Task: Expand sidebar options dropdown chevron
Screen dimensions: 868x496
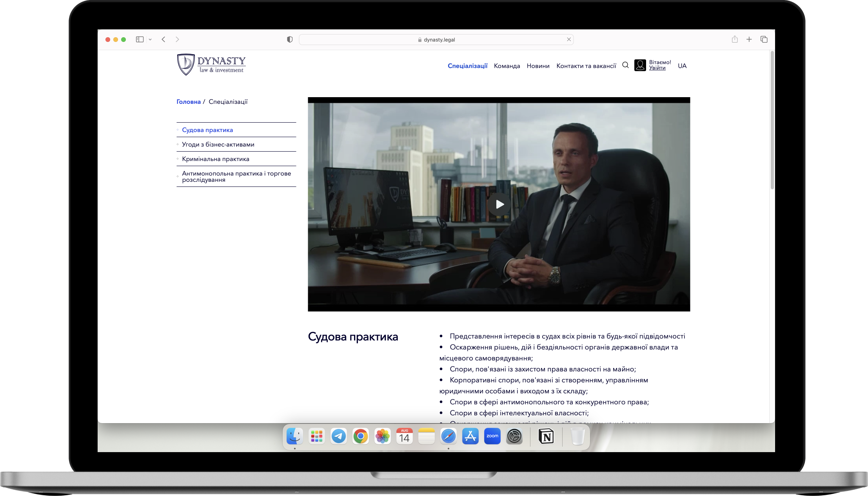Action: tap(150, 40)
